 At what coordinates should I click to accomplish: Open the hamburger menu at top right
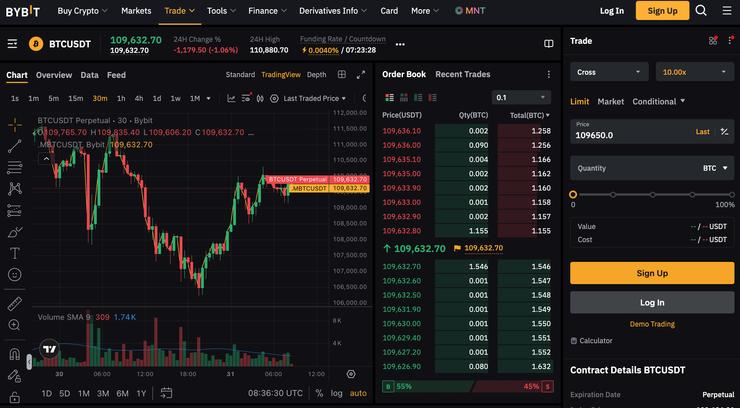click(727, 10)
